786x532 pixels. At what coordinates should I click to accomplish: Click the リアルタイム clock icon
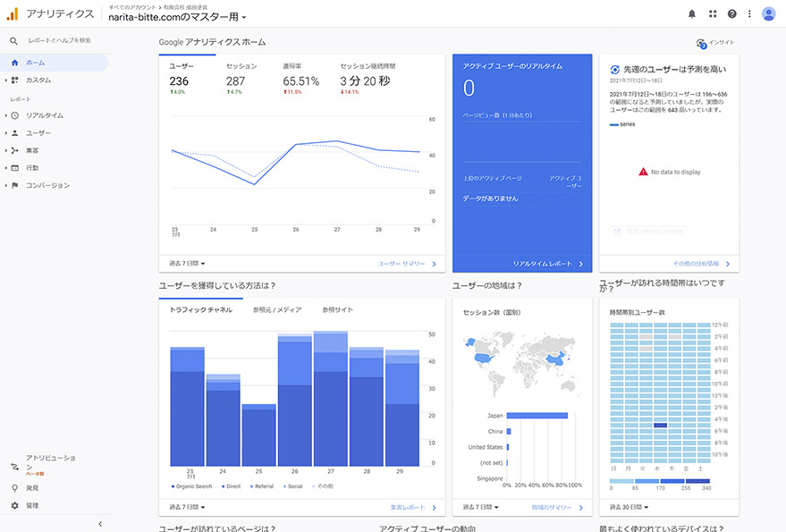pos(14,115)
